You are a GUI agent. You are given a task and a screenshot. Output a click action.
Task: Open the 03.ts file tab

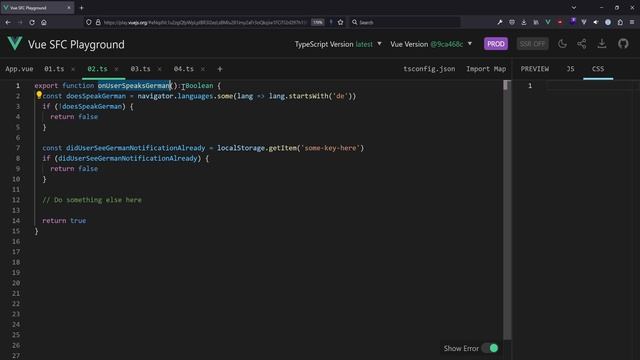point(140,69)
